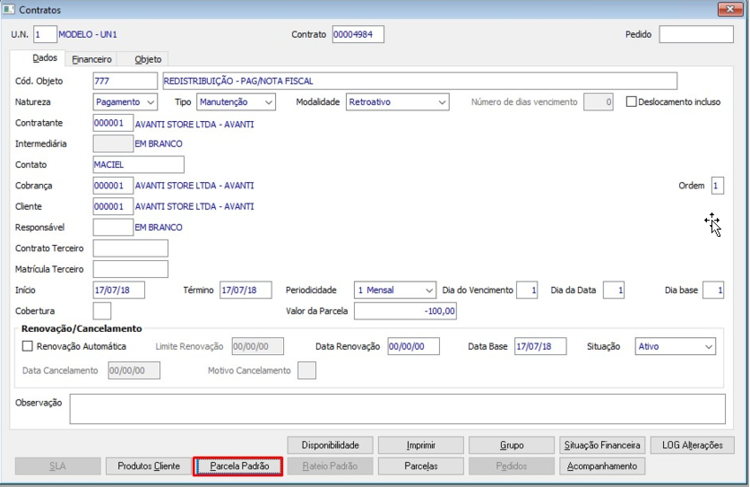750x487 pixels.
Task: Click the Acompanhamento button
Action: pyautogui.click(x=602, y=466)
